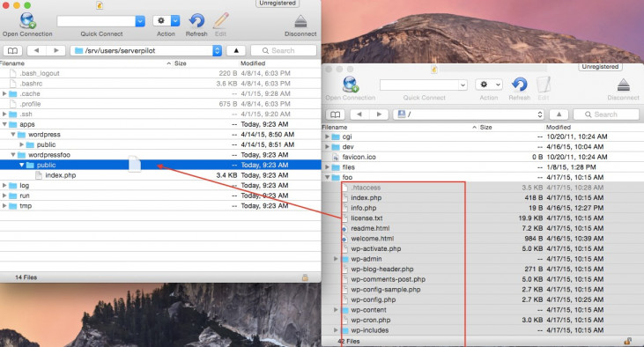Click Refresh icon in left window toolbar
Screen dimensions: 644x347
[196, 20]
